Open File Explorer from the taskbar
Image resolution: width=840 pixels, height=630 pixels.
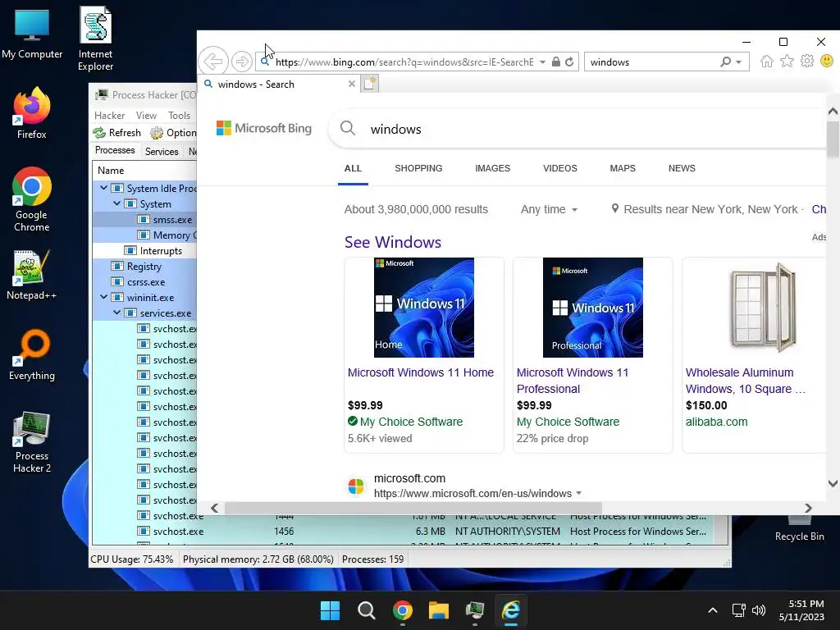coord(438,610)
